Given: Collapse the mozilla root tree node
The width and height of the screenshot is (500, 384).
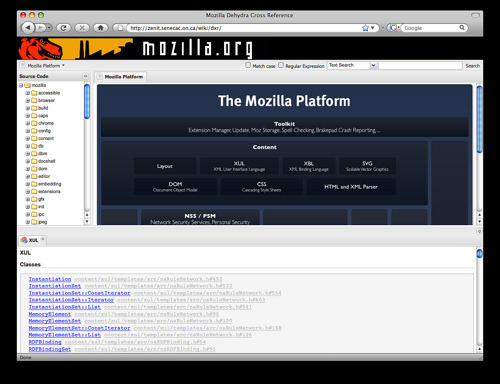Looking at the screenshot, I should coord(21,86).
